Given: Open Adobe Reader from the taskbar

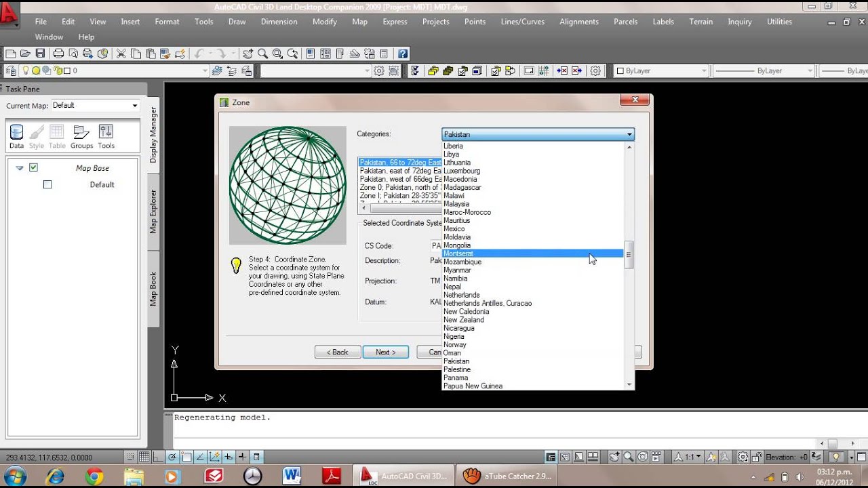Looking at the screenshot, I should (x=332, y=476).
